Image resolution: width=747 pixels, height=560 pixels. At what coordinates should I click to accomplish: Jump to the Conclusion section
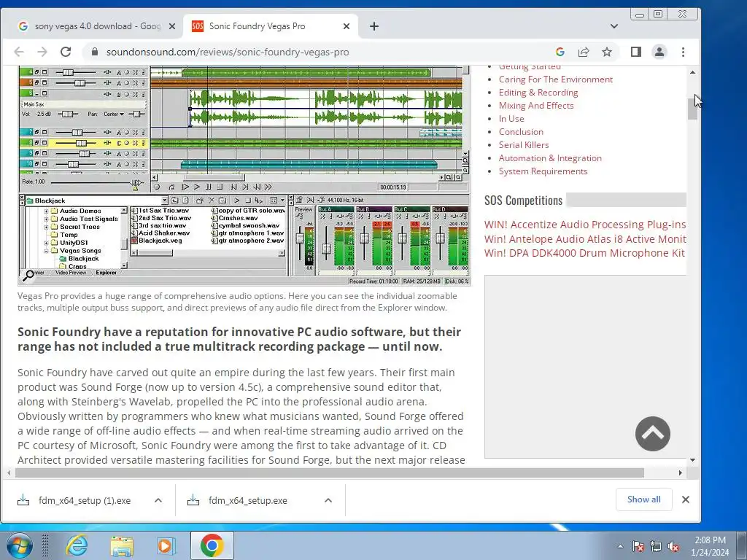[521, 132]
